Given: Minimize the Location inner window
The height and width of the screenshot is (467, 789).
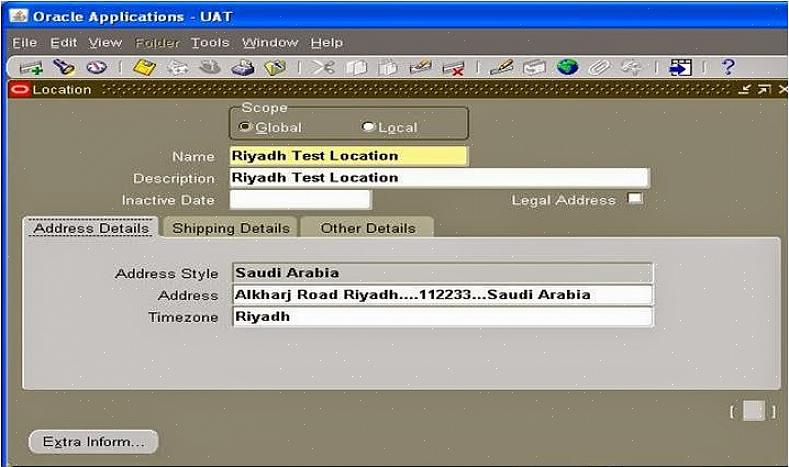Looking at the screenshot, I should [x=744, y=90].
